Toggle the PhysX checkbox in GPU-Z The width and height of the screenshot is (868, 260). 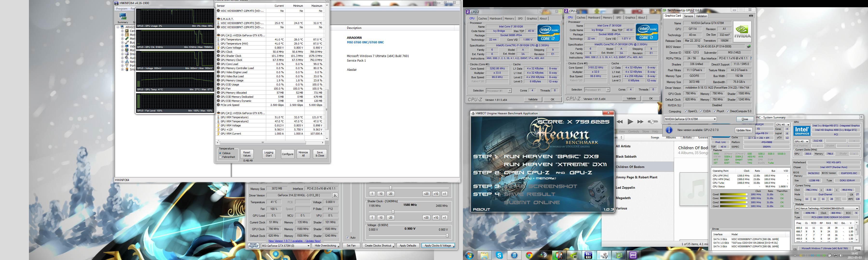click(715, 111)
